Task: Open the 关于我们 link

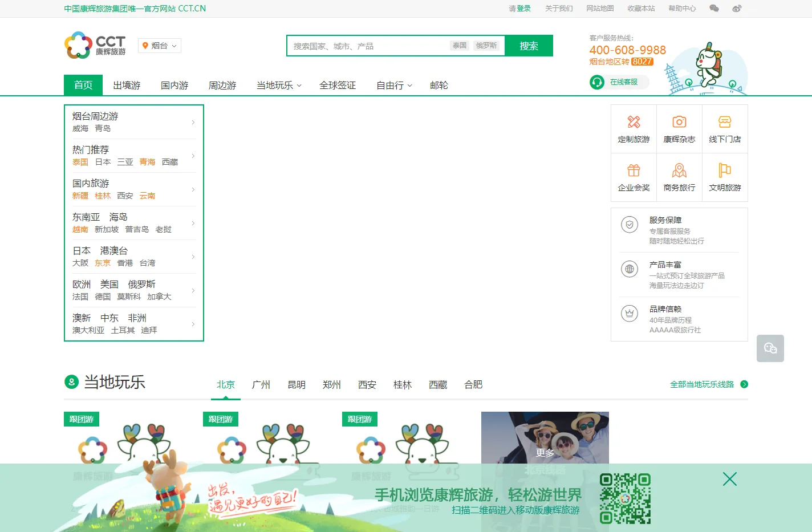Action: [559, 9]
